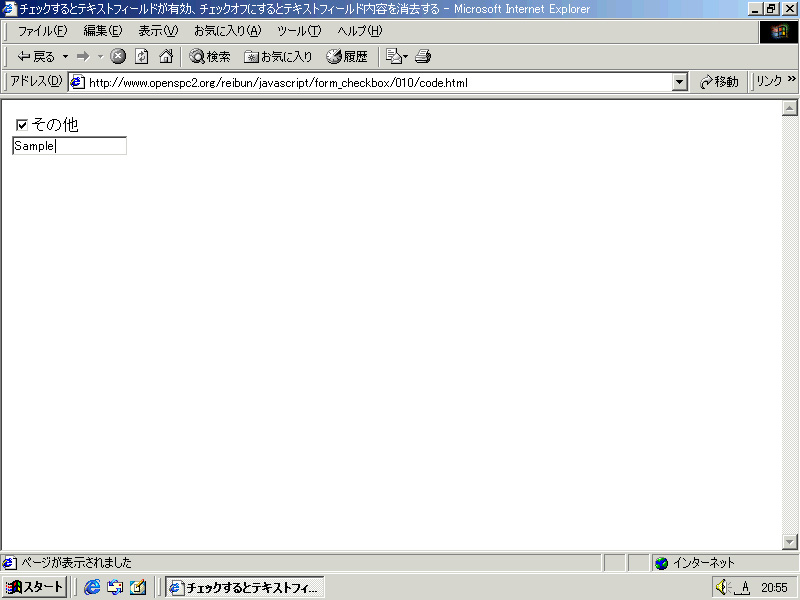
Task: Expand the リンク links bar chevron
Action: (791, 79)
